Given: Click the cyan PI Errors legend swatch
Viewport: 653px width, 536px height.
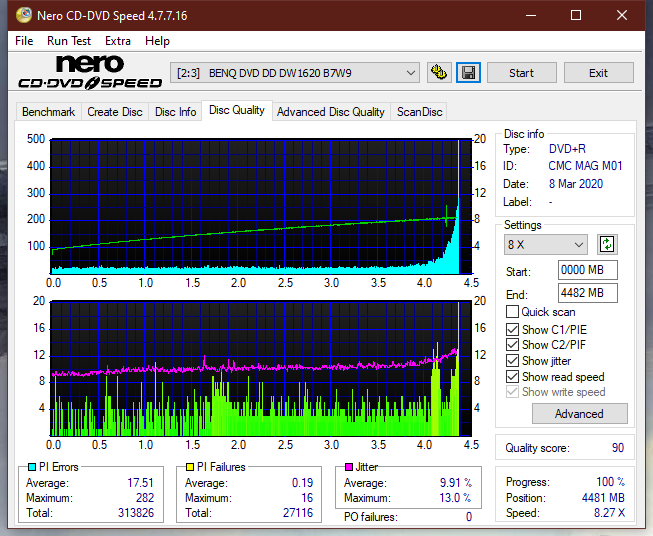Looking at the screenshot, I should 31,467.
